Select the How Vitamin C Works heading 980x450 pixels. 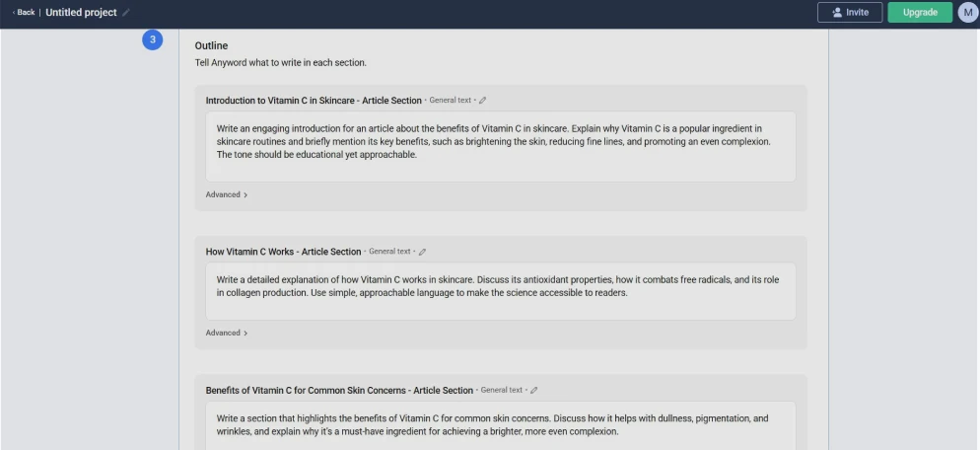click(283, 252)
